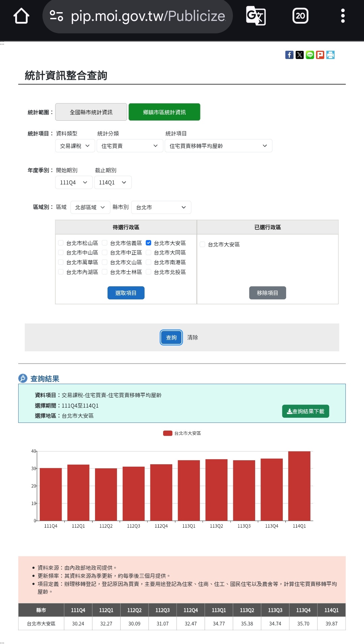Download results with 查詢結果下載 button
The width and height of the screenshot is (364, 644).
305,411
